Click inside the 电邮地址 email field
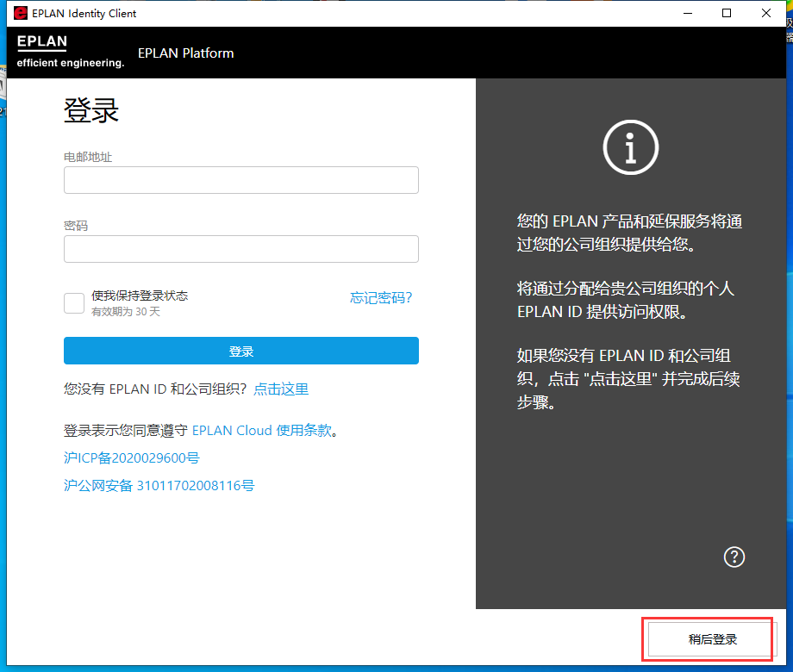Screen dimensions: 793x672 tap(240, 179)
